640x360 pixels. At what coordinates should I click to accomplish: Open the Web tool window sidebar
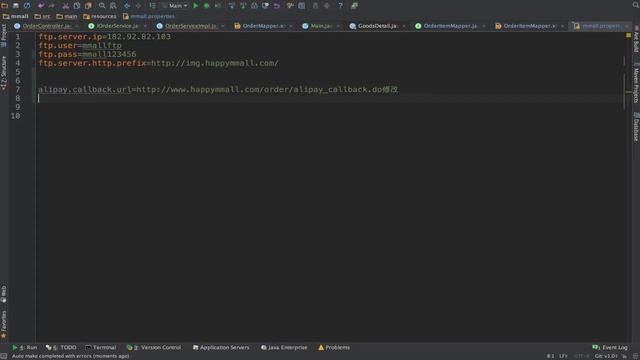(4, 294)
